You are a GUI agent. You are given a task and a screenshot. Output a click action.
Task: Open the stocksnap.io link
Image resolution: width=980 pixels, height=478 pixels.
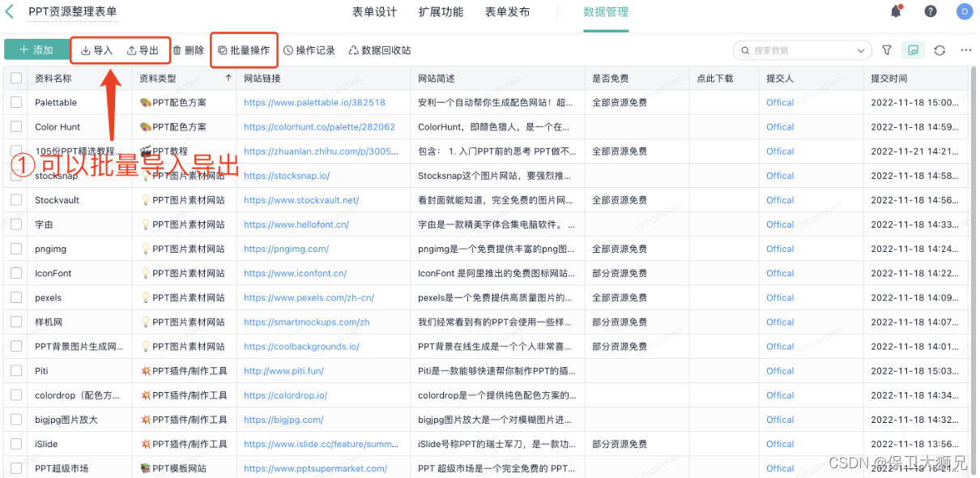pyautogui.click(x=287, y=176)
